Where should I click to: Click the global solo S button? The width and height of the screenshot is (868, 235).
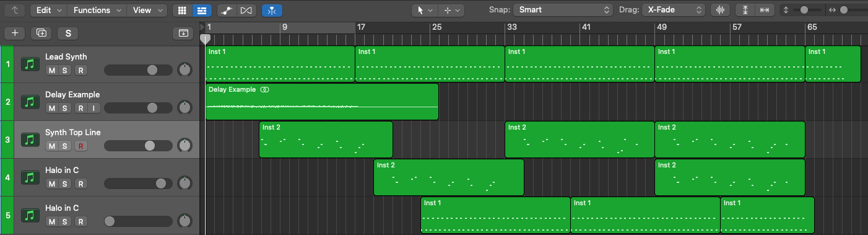pos(68,33)
